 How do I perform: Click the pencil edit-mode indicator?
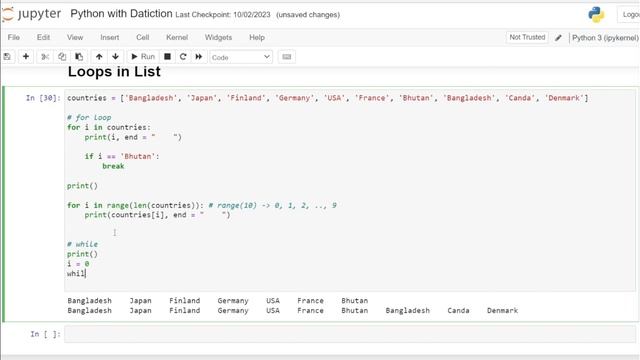(x=558, y=38)
